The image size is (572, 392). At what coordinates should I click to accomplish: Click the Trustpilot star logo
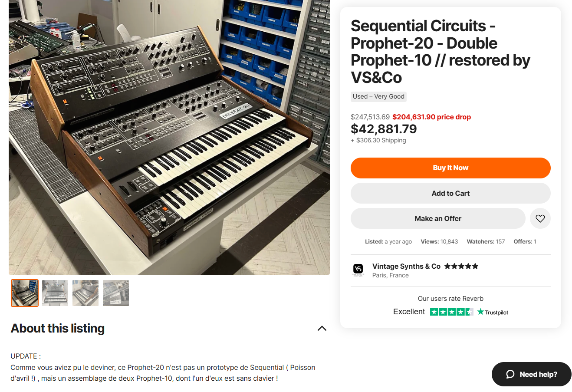480,312
